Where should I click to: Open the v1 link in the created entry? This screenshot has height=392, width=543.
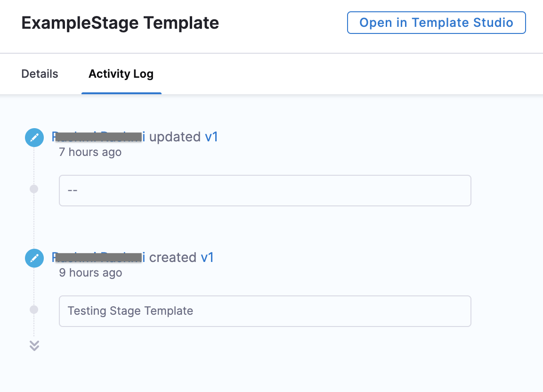(x=208, y=257)
